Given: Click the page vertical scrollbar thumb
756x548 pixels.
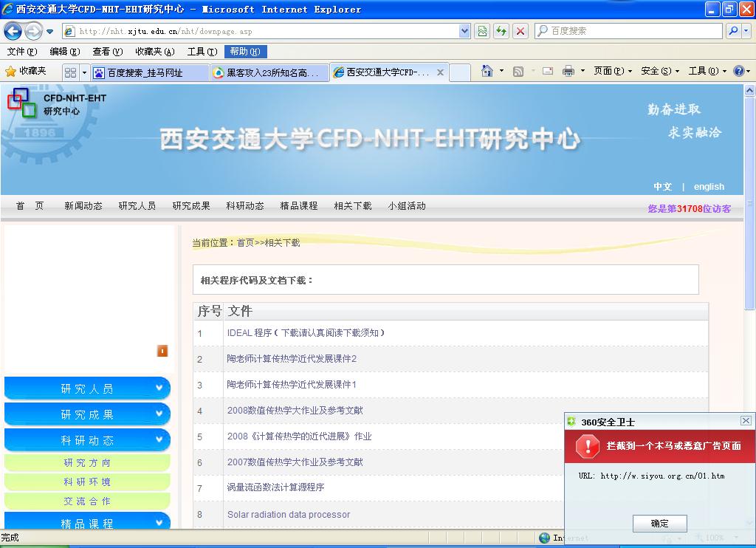Looking at the screenshot, I should [749, 203].
